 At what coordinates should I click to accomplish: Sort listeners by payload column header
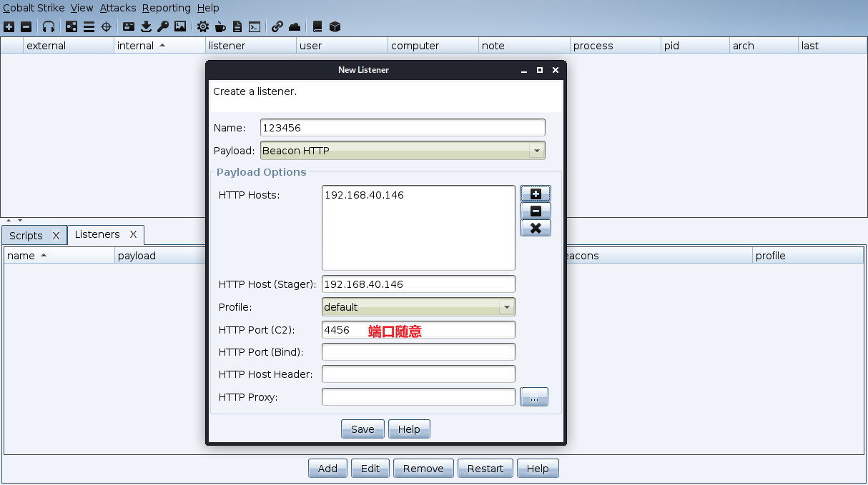point(160,256)
